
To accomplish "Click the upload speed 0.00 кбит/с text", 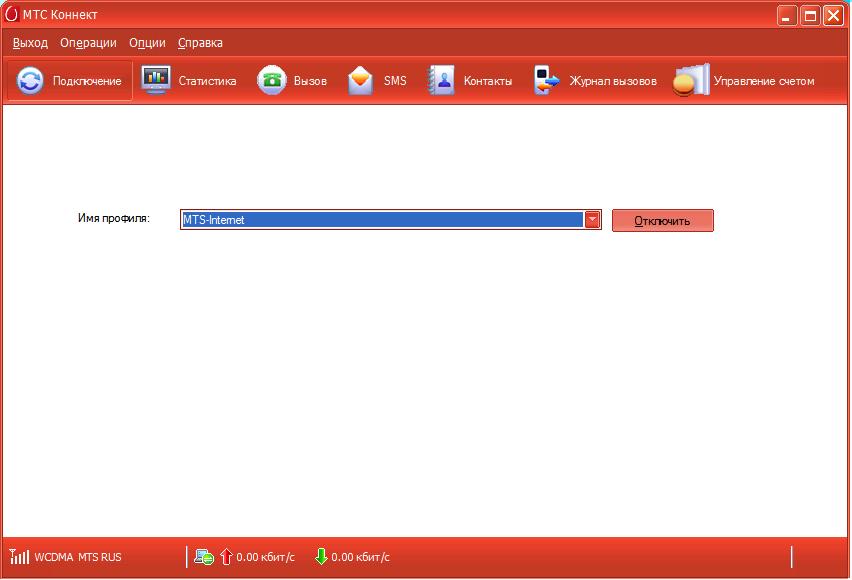I will tap(265, 557).
